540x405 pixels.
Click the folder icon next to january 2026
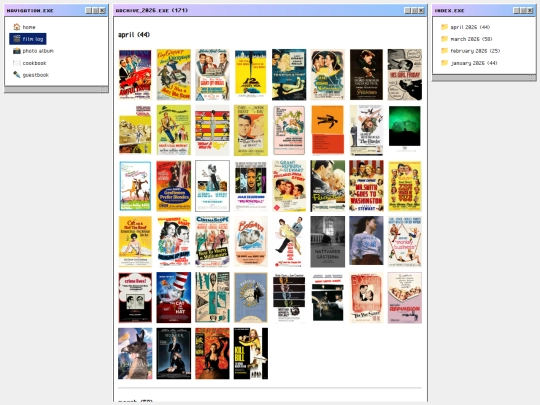tap(445, 63)
